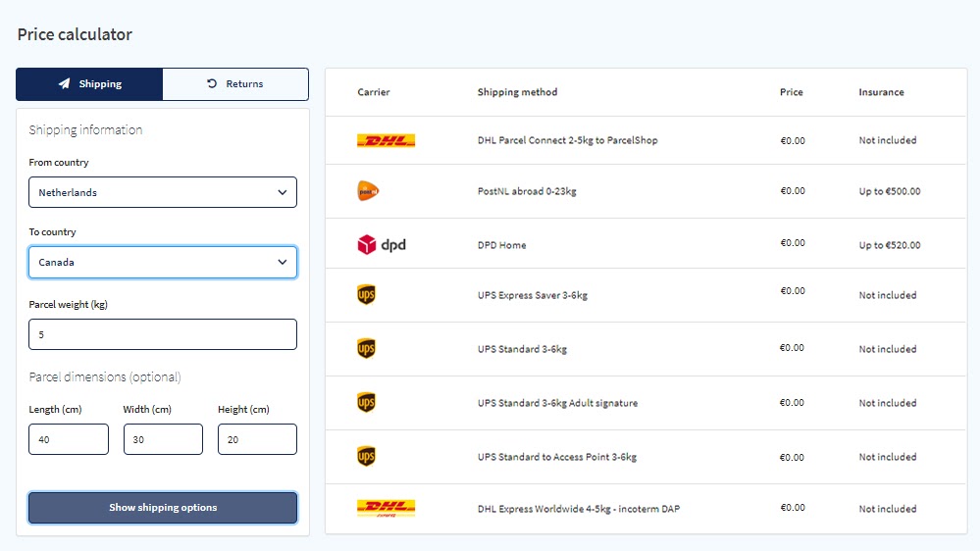The width and height of the screenshot is (980, 551).
Task: Click the return arrow icon on Returns tab
Action: 212,83
